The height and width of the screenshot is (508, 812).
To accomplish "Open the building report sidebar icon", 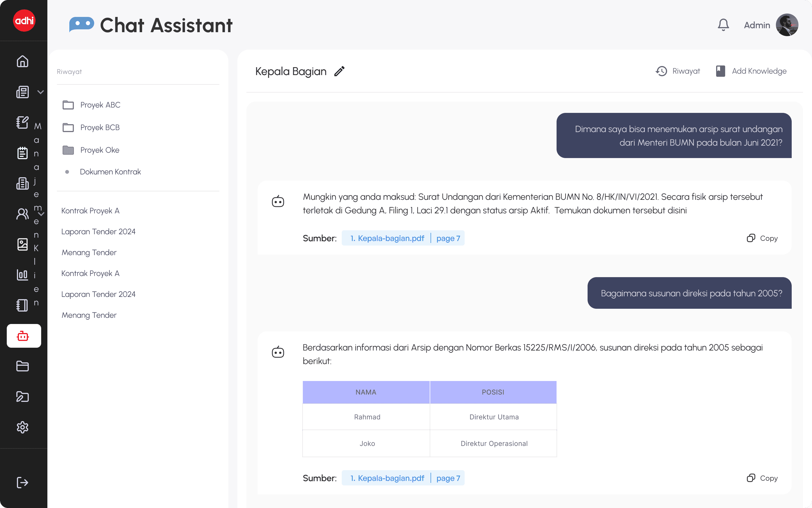I will 23,183.
